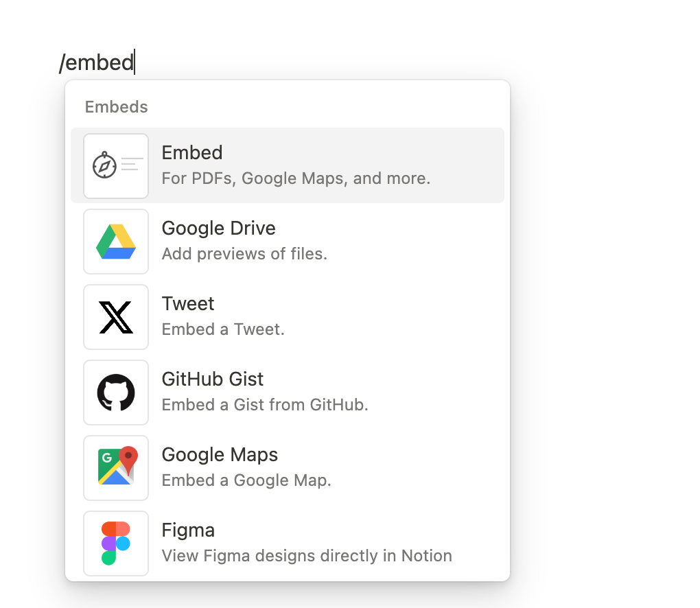The height and width of the screenshot is (608, 700).
Task: Click the GitHub octocat icon
Action: tap(115, 392)
